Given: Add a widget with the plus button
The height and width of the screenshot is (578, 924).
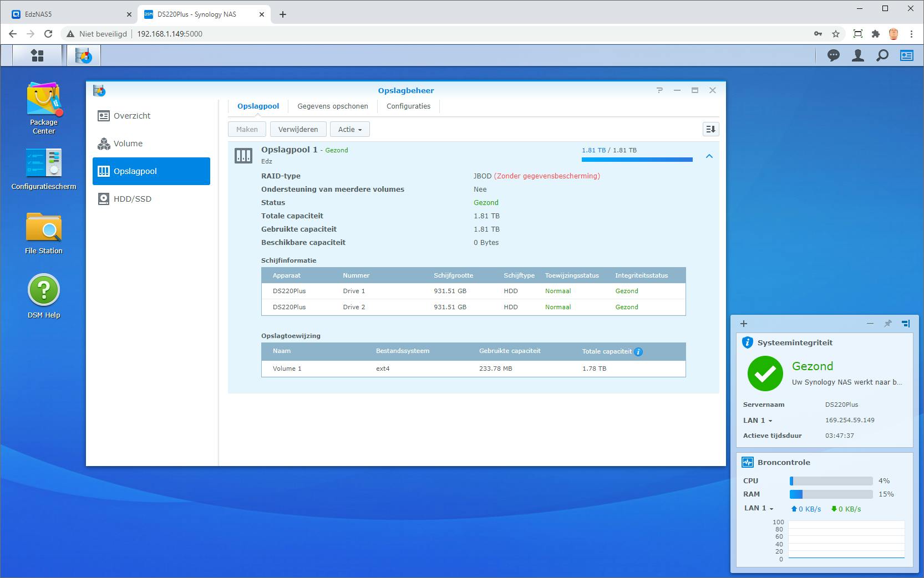Looking at the screenshot, I should [744, 324].
